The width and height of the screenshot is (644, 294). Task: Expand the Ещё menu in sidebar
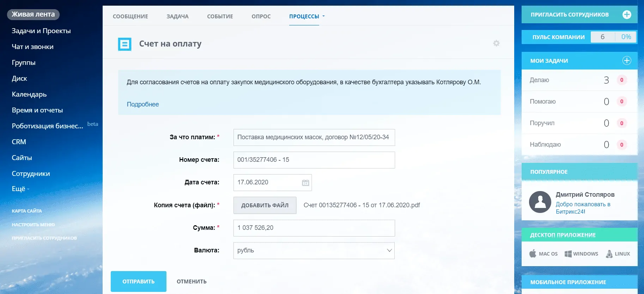20,189
